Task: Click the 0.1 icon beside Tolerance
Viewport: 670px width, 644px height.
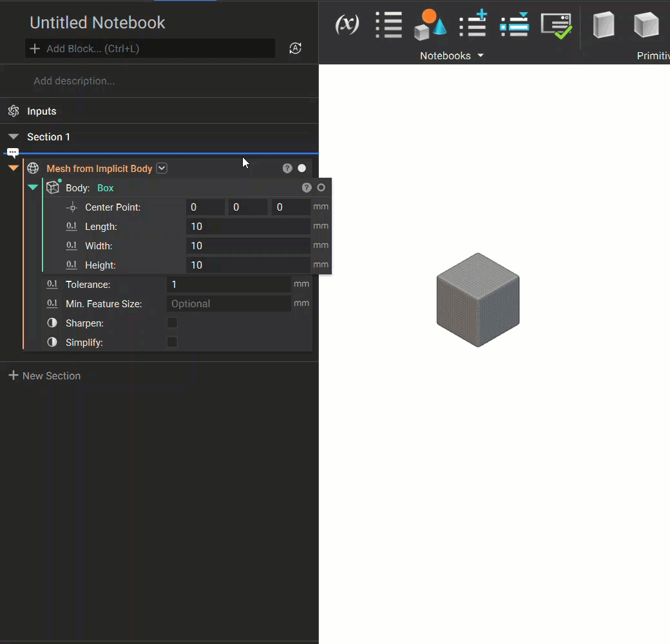Action: (52, 284)
